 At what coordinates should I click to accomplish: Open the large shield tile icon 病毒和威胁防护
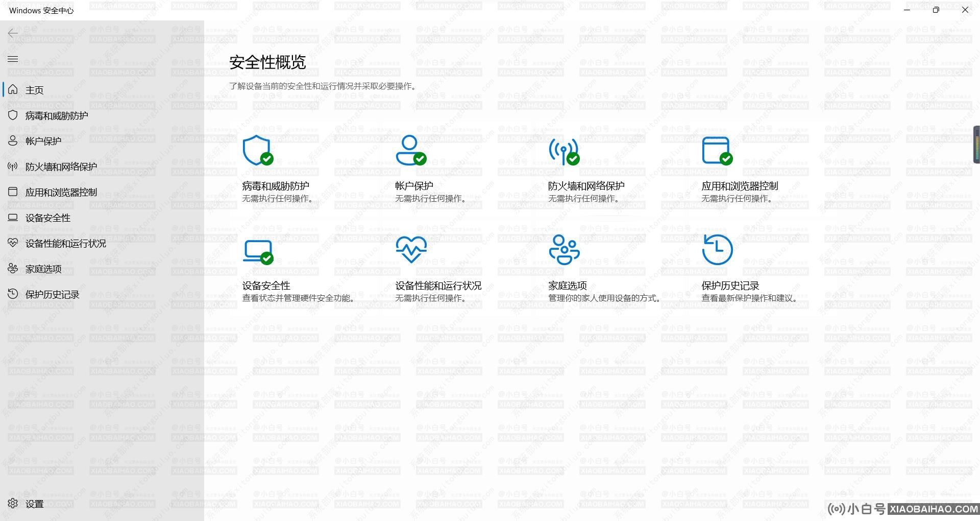point(258,150)
